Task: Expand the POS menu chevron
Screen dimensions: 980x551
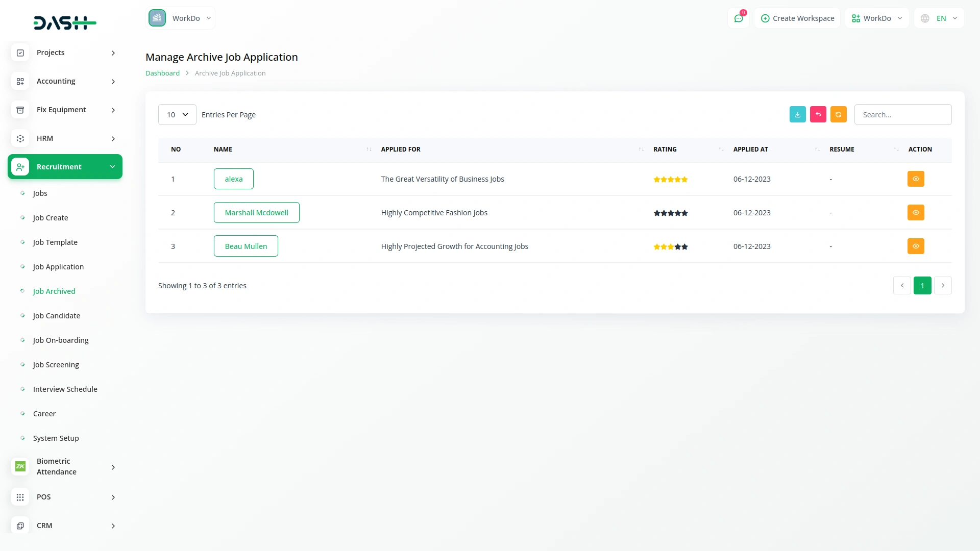Action: (x=113, y=497)
